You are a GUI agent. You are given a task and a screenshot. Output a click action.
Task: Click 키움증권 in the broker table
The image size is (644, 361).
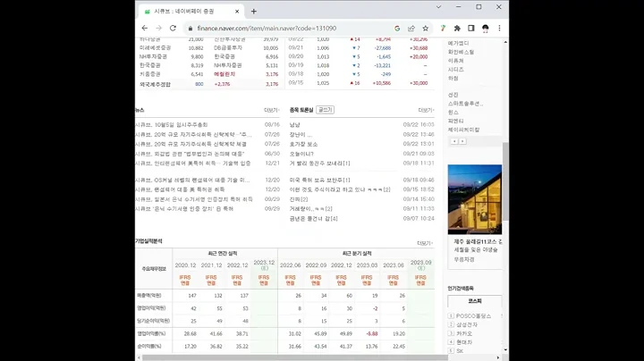150,74
